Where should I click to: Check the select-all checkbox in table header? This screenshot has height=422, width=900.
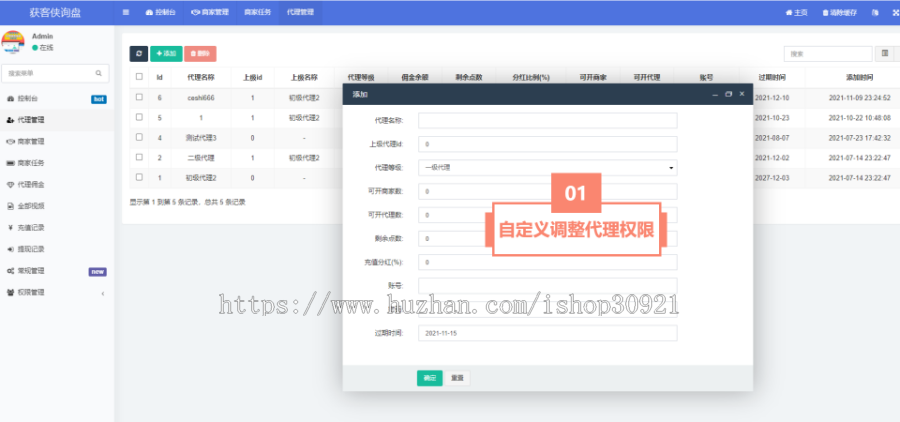click(139, 76)
